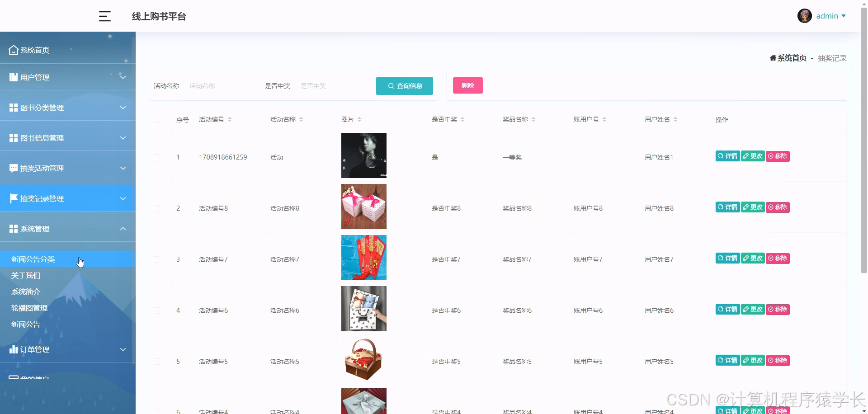Click the admin avatar image
This screenshot has width=868, height=414.
point(804,15)
